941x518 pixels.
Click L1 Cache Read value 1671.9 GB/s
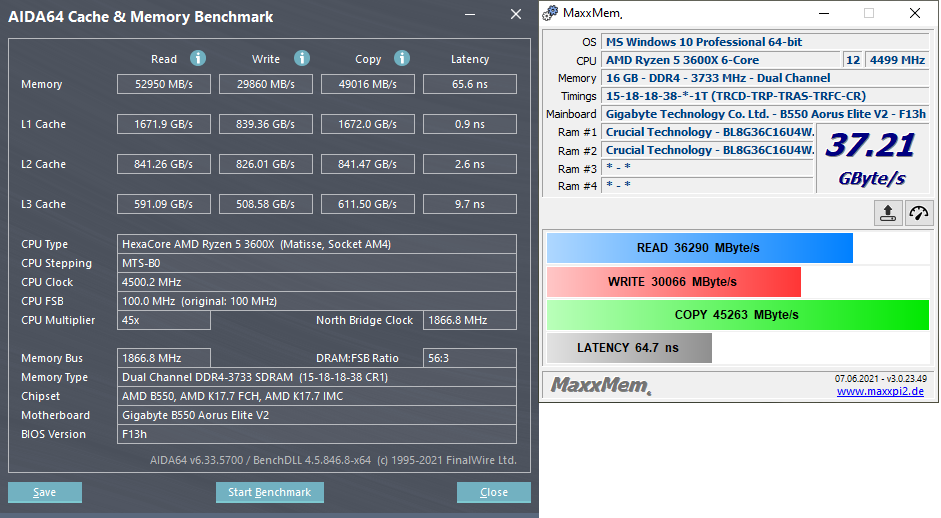tap(164, 124)
